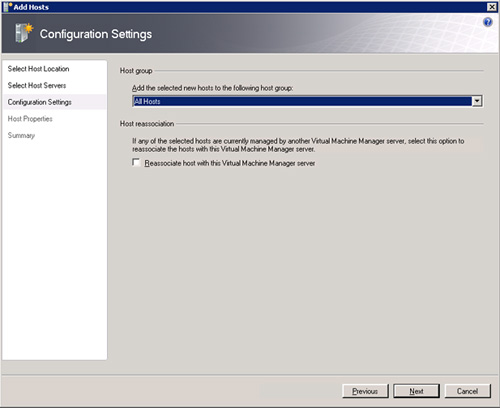Viewport: 500px width, 408px height.
Task: Click the Next button
Action: tap(416, 391)
